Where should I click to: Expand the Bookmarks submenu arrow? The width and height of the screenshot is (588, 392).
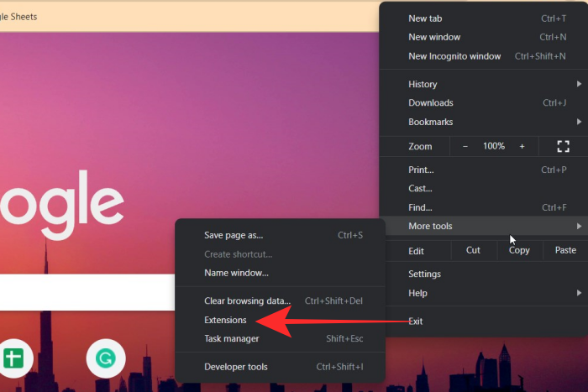point(579,122)
